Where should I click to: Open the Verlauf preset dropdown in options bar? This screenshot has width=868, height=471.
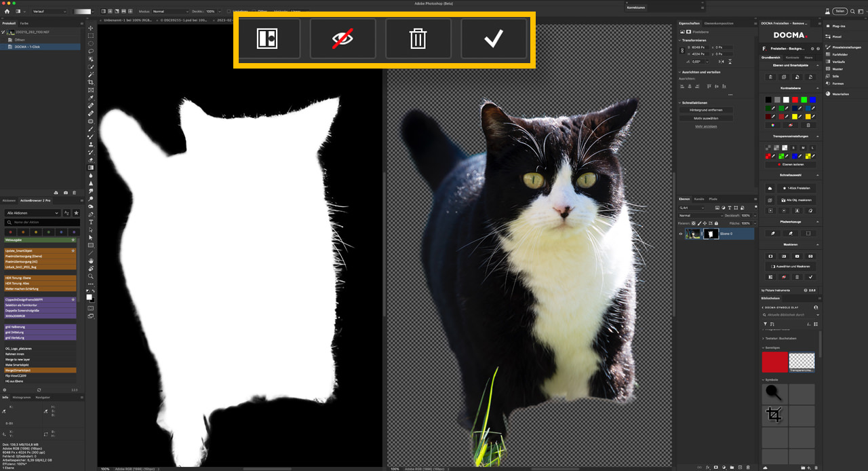coord(49,12)
